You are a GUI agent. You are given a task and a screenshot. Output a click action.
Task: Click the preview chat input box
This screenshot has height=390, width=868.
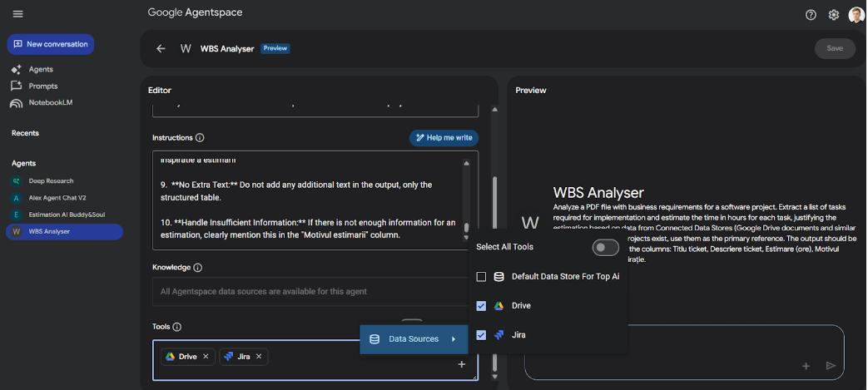tap(684, 353)
